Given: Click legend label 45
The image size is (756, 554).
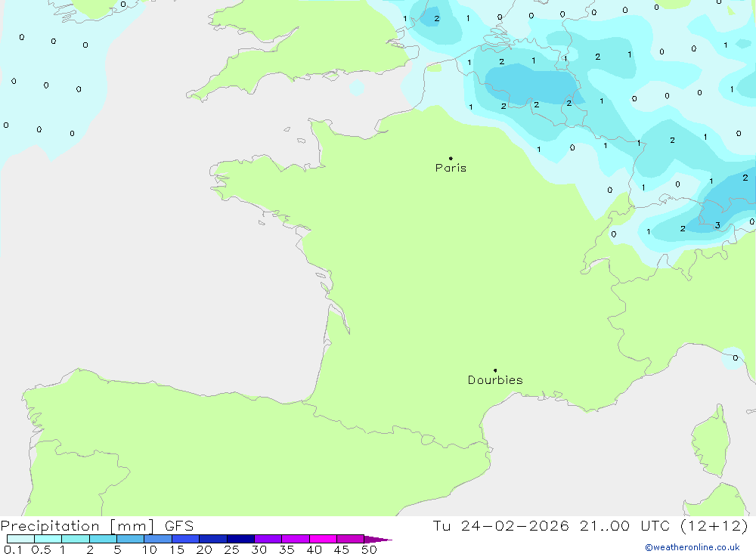Looking at the screenshot, I should 342,549.
